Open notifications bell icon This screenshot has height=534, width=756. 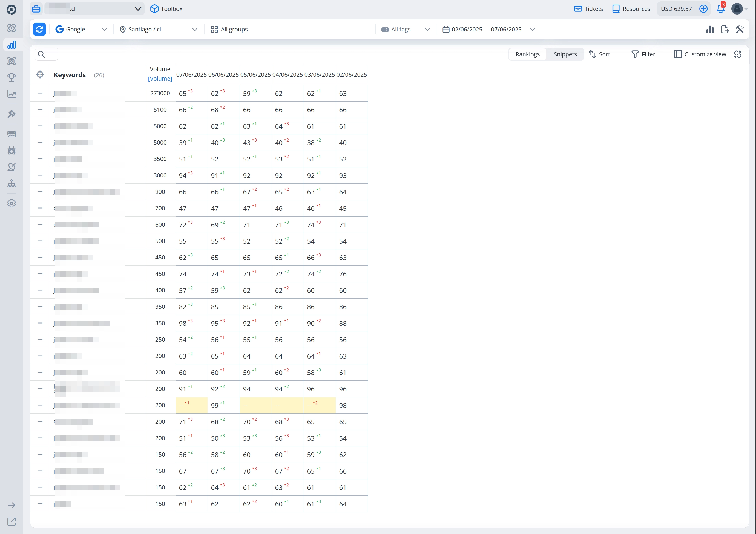pos(720,9)
